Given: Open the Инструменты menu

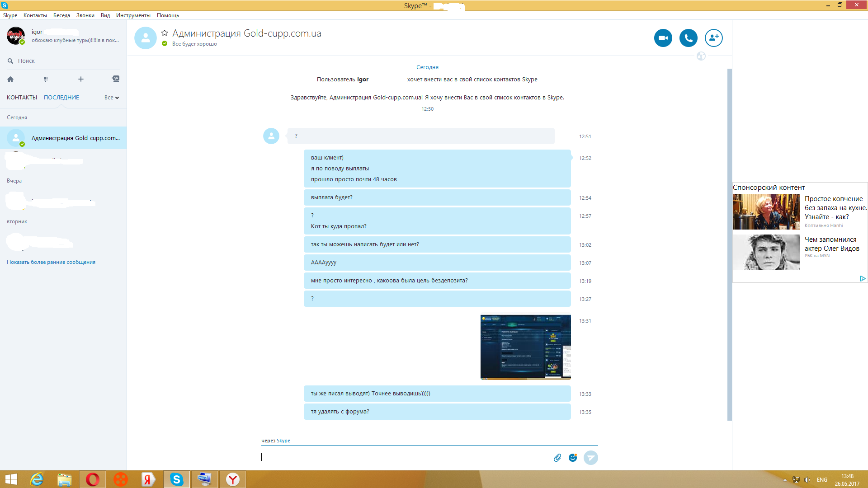Looking at the screenshot, I should [133, 15].
